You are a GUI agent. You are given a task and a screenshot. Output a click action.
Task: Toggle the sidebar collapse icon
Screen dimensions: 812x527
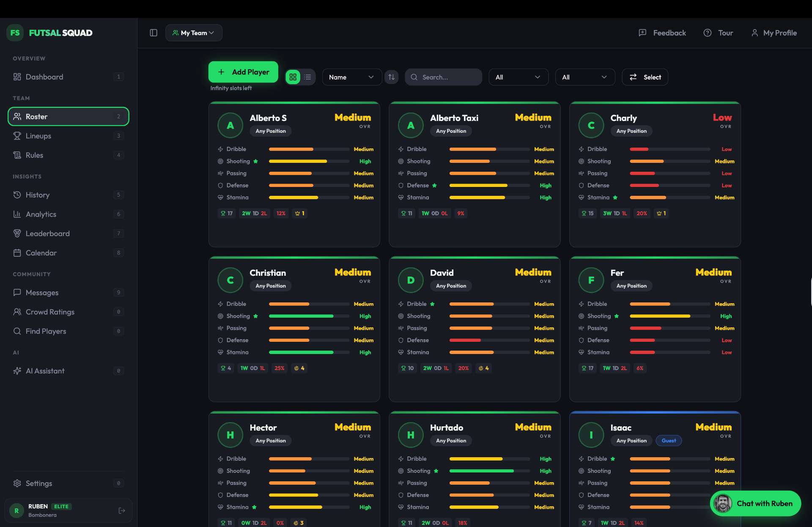154,33
